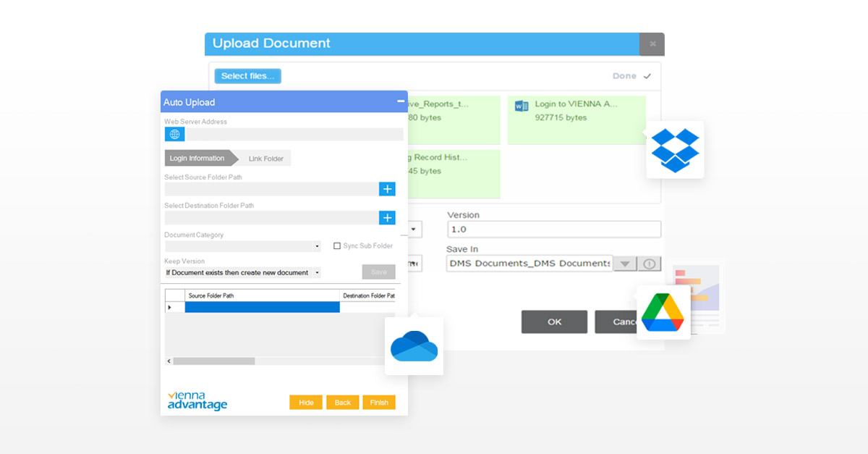Screen dimensions: 868x454
Task: Click the plus icon for Destination Folder Path
Action: tap(388, 218)
